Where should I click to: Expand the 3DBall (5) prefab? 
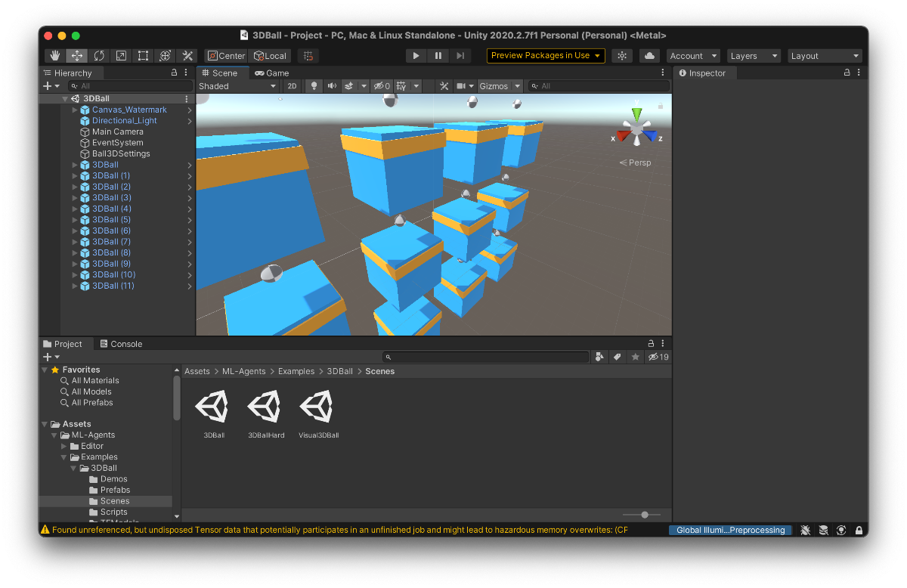pyautogui.click(x=75, y=220)
